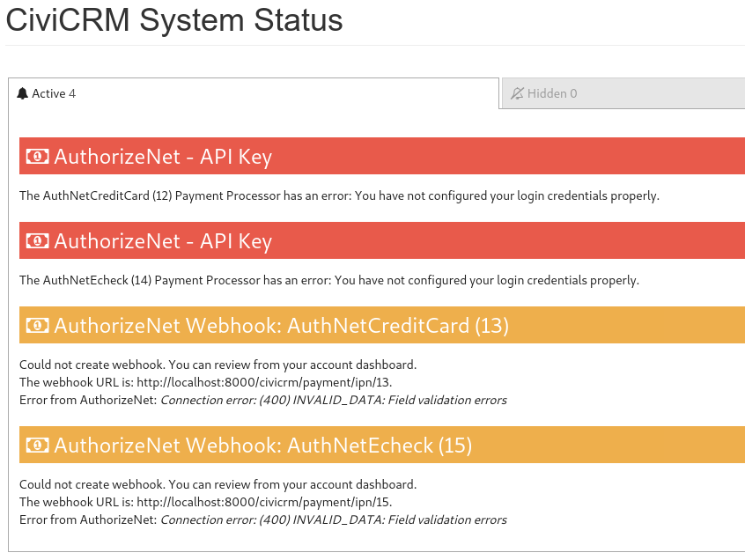Click the AuthNetEcheck (14) error message text
745x560 pixels.
pyautogui.click(x=329, y=280)
